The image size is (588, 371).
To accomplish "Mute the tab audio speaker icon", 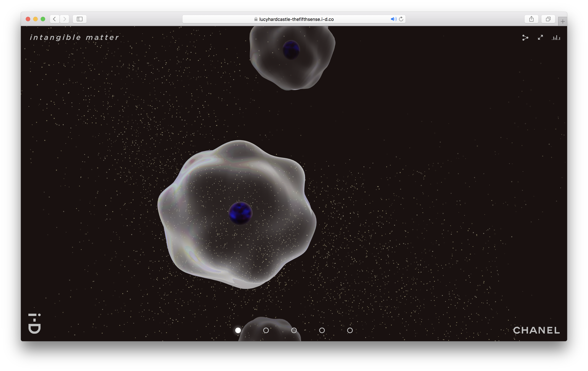I will point(393,19).
